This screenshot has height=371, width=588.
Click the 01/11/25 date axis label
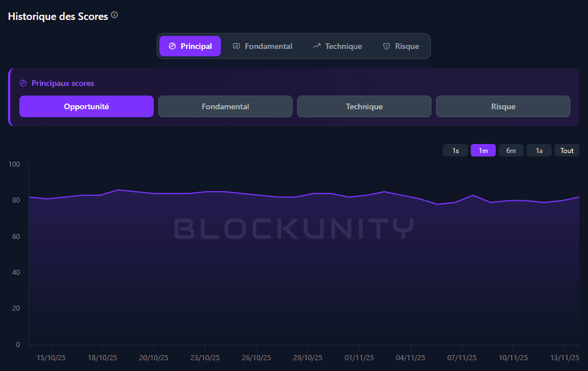359,358
